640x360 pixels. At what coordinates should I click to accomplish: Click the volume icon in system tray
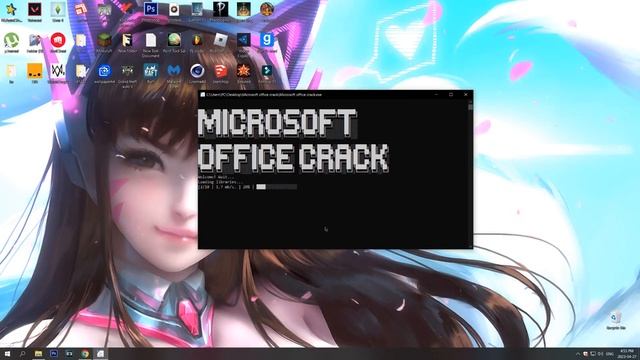[x=601, y=354]
